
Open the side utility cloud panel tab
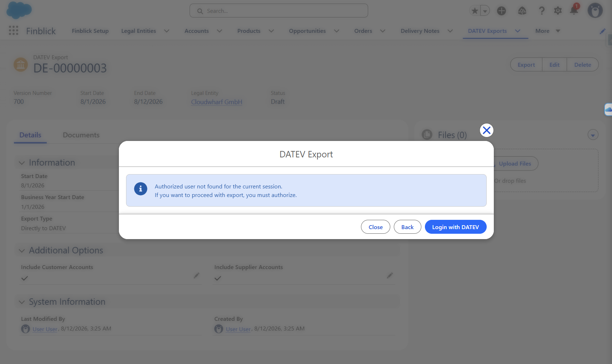point(608,109)
